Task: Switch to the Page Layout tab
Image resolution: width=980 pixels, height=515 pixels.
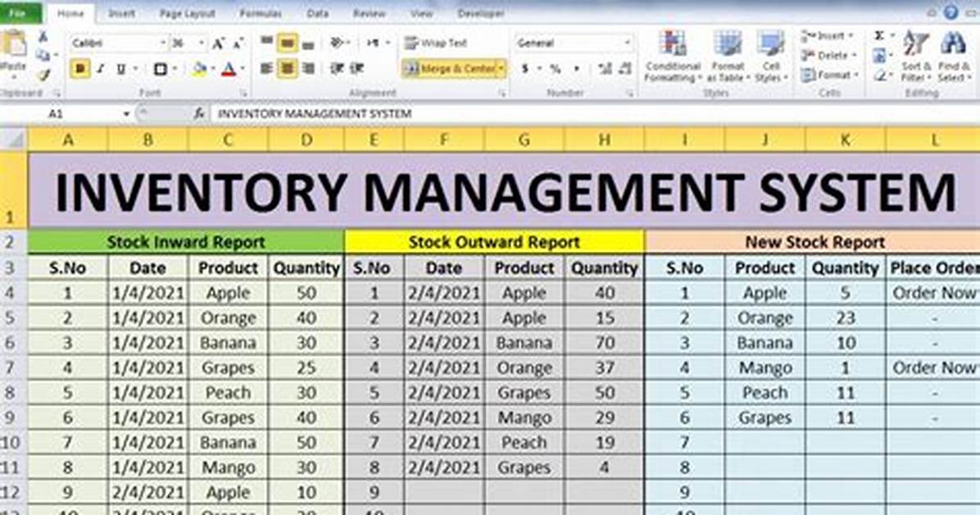Action: pos(188,13)
